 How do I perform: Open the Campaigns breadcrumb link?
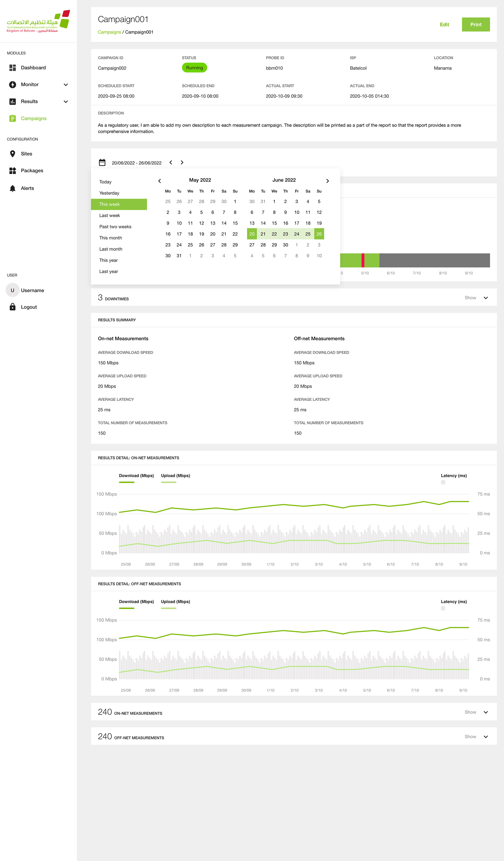[109, 32]
